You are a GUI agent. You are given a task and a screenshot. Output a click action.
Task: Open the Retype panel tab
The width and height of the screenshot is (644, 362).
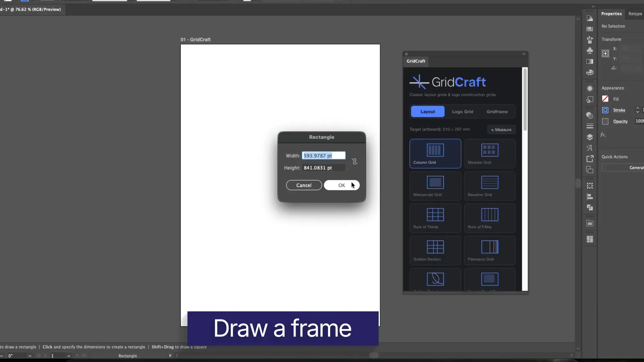635,14
